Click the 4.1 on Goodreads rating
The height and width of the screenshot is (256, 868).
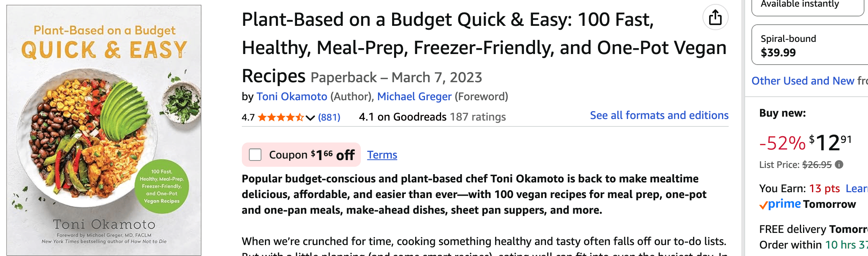[402, 117]
